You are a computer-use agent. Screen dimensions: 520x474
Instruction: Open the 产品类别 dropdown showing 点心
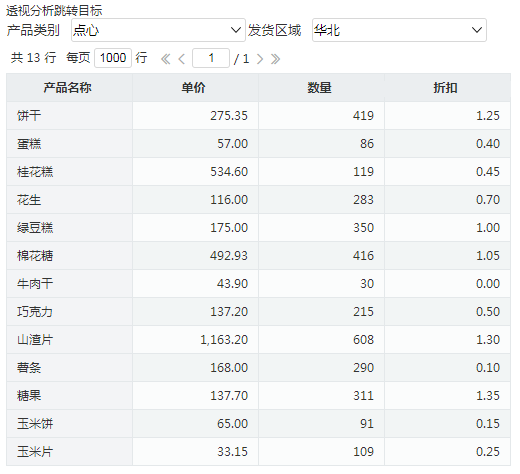pos(158,30)
